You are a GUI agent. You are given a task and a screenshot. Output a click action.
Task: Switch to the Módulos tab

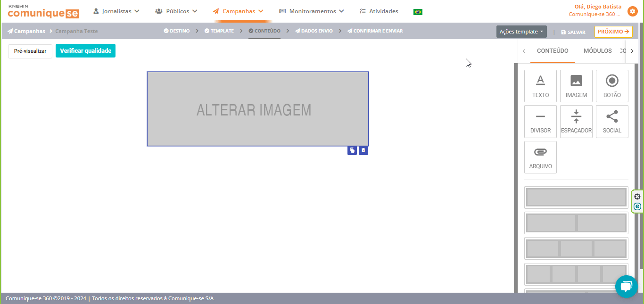597,51
